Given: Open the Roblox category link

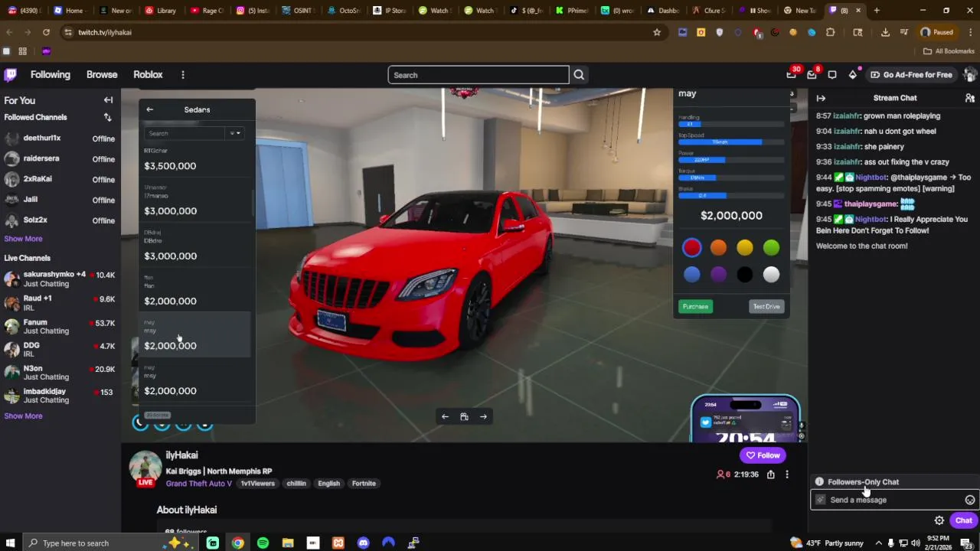Looking at the screenshot, I should tap(148, 75).
